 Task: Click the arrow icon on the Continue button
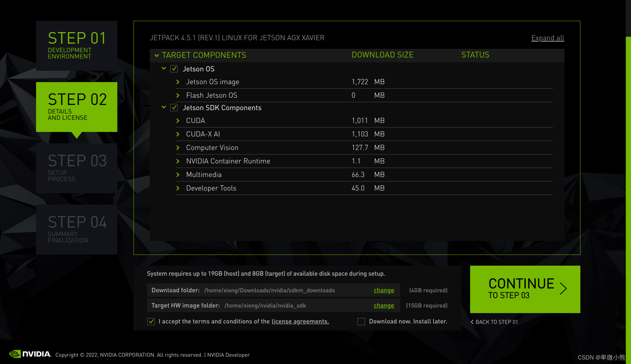pos(563,288)
